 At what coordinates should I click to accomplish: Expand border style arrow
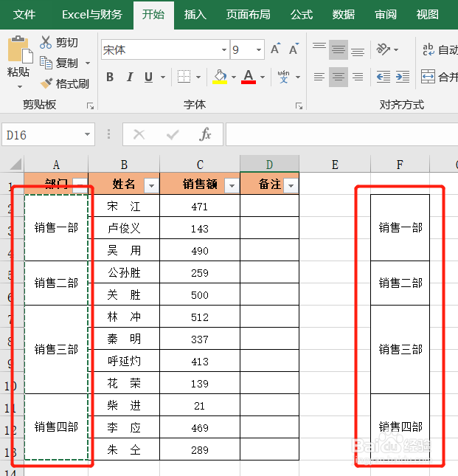point(198,77)
